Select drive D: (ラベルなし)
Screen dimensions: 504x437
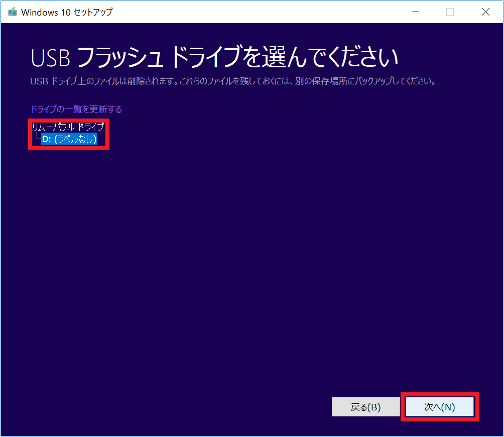pos(69,139)
